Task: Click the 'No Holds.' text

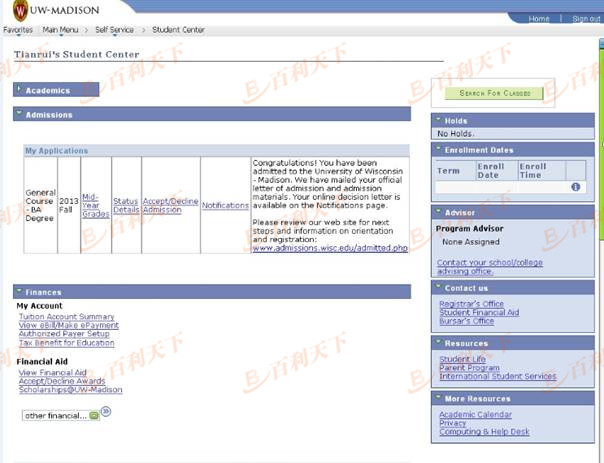Action: (x=455, y=134)
